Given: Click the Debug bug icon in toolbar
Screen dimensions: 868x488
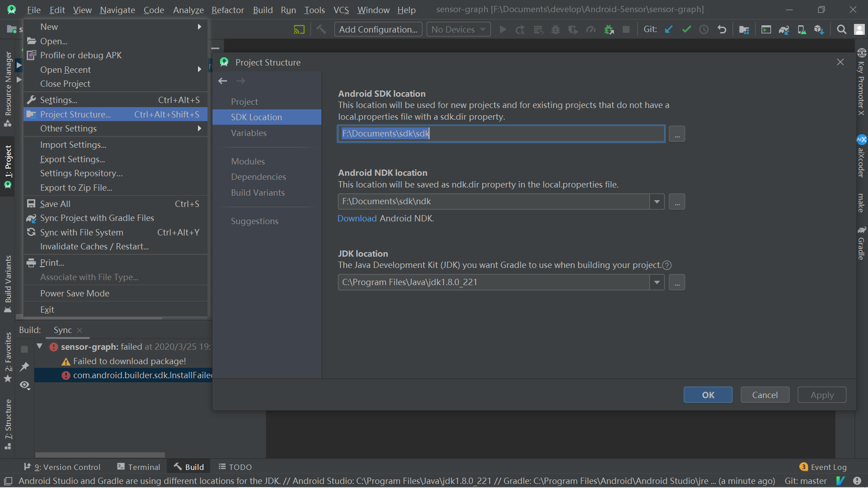Looking at the screenshot, I should (x=556, y=29).
